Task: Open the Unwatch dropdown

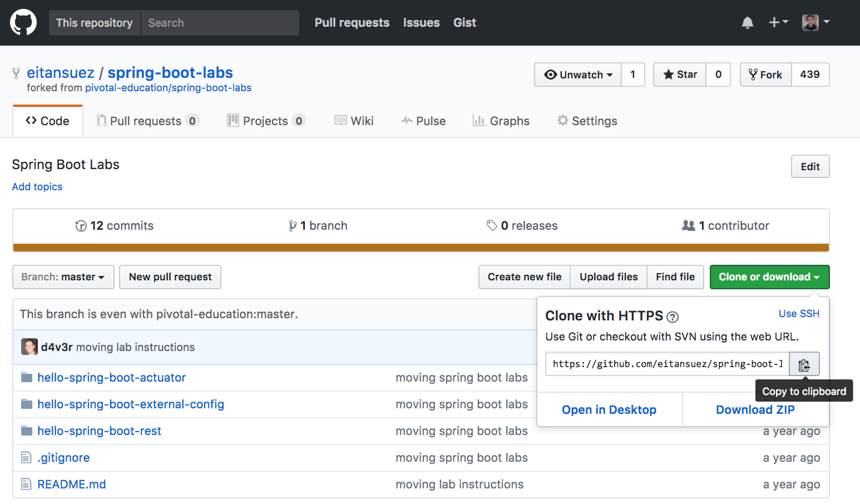Action: click(x=578, y=75)
